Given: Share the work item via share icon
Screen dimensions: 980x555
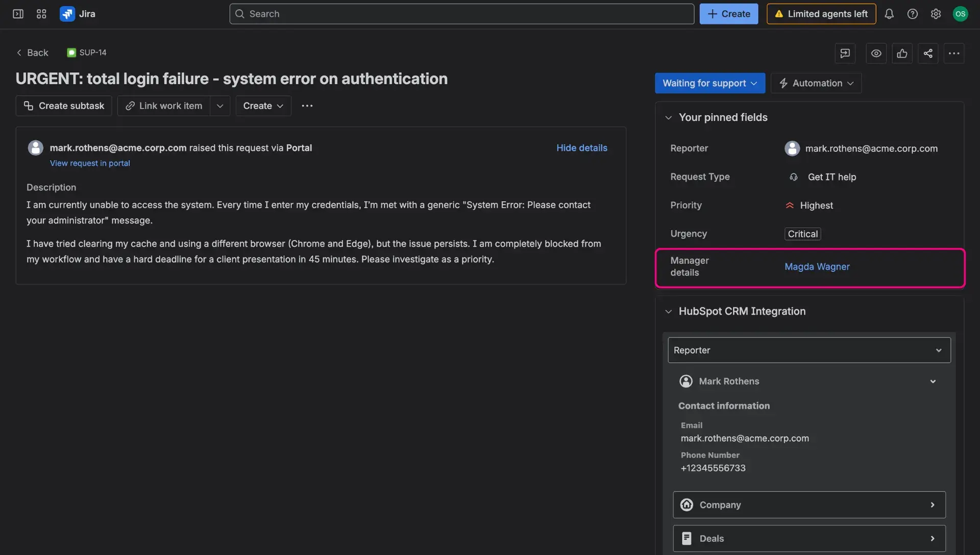Looking at the screenshot, I should (928, 53).
